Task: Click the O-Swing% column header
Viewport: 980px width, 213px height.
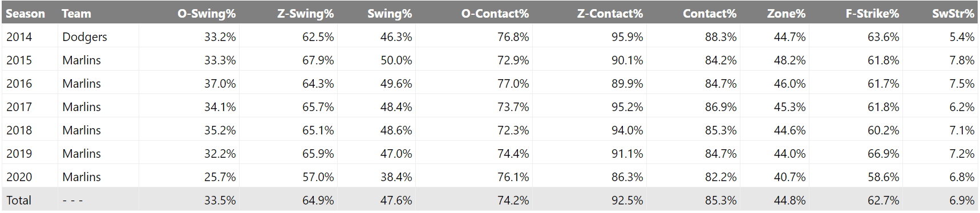Action: coord(206,14)
